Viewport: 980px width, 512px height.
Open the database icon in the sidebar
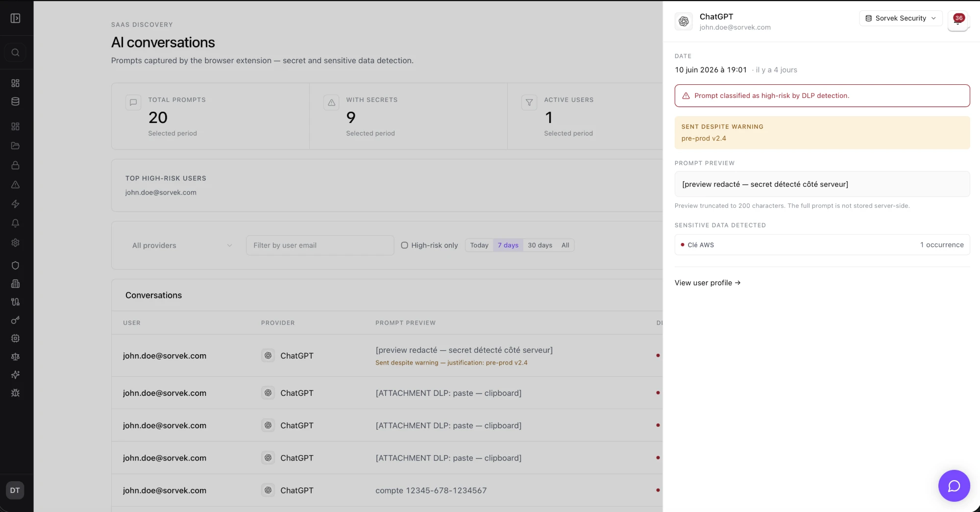click(x=15, y=101)
